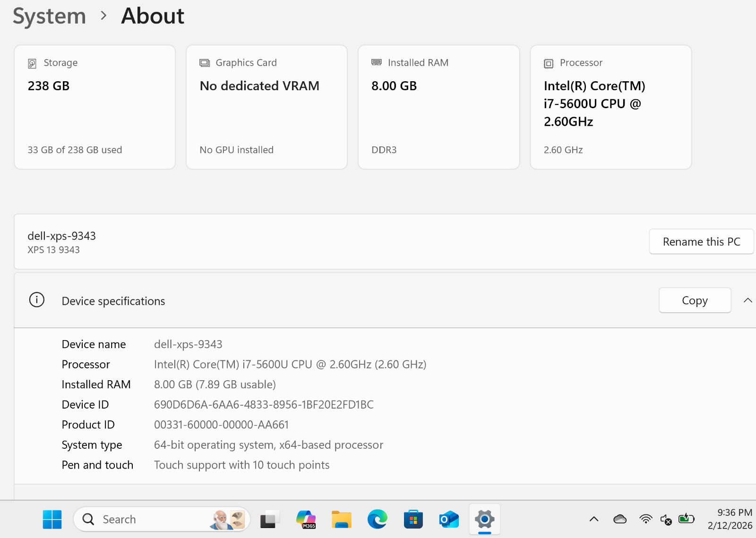Open Outlook from the taskbar
The width and height of the screenshot is (756, 538).
pyautogui.click(x=449, y=520)
